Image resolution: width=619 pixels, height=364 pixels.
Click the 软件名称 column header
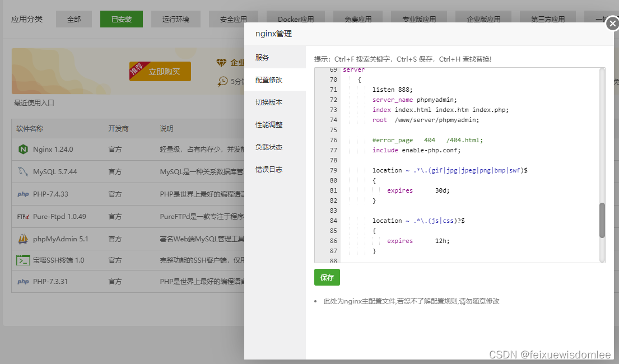point(30,129)
